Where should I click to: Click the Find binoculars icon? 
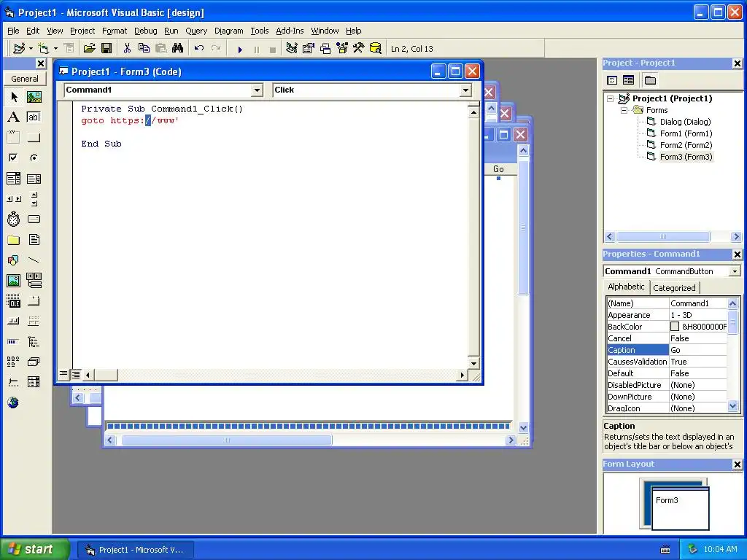[178, 49]
